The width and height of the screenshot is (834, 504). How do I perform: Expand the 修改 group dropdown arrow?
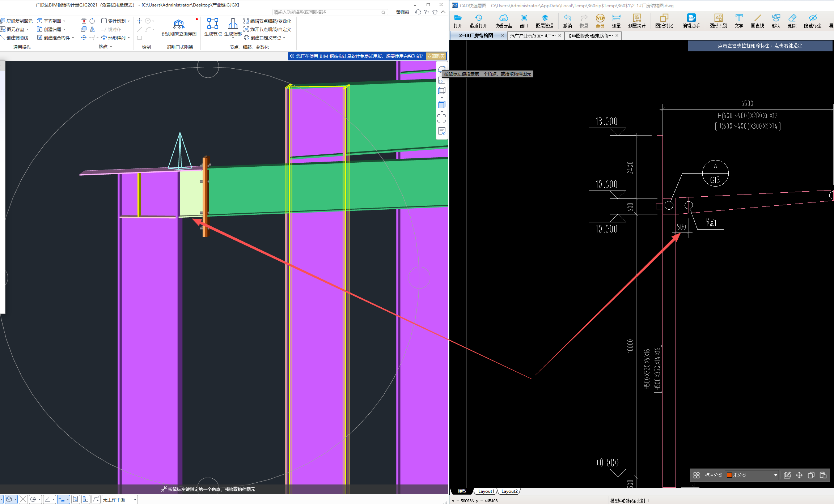(111, 47)
